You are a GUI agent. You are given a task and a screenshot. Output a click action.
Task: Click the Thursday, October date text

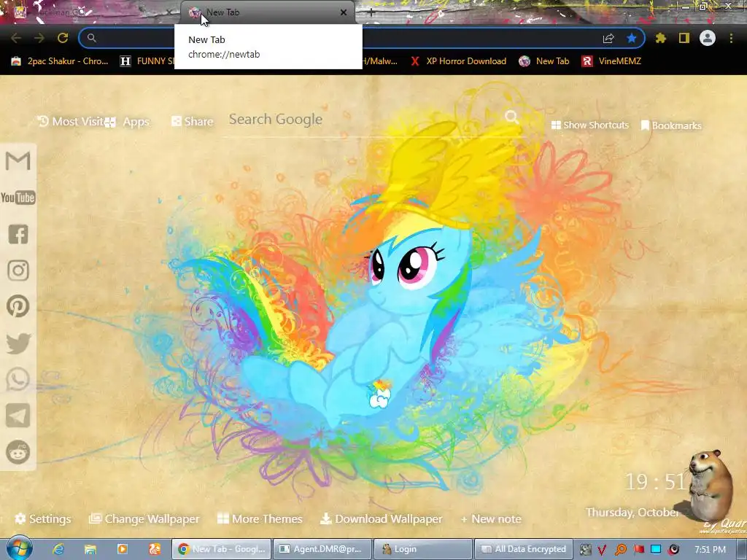tap(632, 512)
